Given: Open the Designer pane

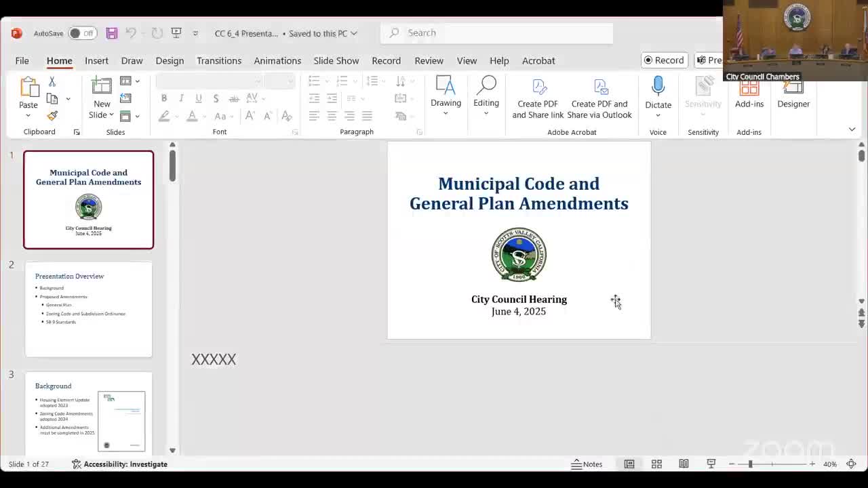Looking at the screenshot, I should [793, 94].
